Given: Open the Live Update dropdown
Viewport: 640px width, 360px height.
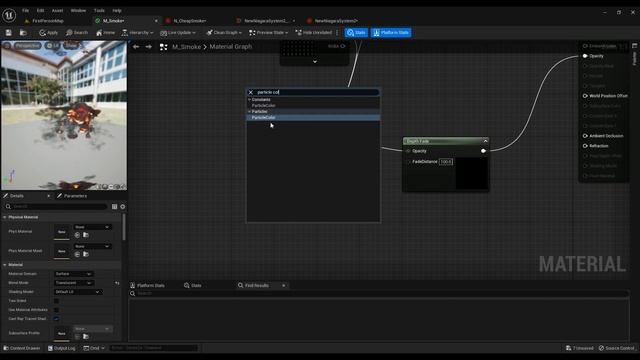Looking at the screenshot, I should click(178, 33).
